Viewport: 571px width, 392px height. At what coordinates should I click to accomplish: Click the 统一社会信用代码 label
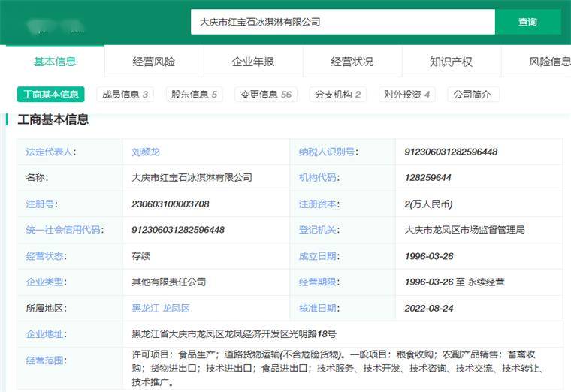pyautogui.click(x=65, y=230)
